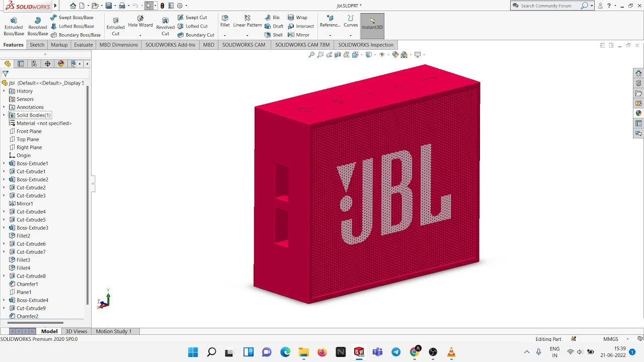Open File Explorer from taskbar
The height and width of the screenshot is (362, 644).
[x=303, y=352]
